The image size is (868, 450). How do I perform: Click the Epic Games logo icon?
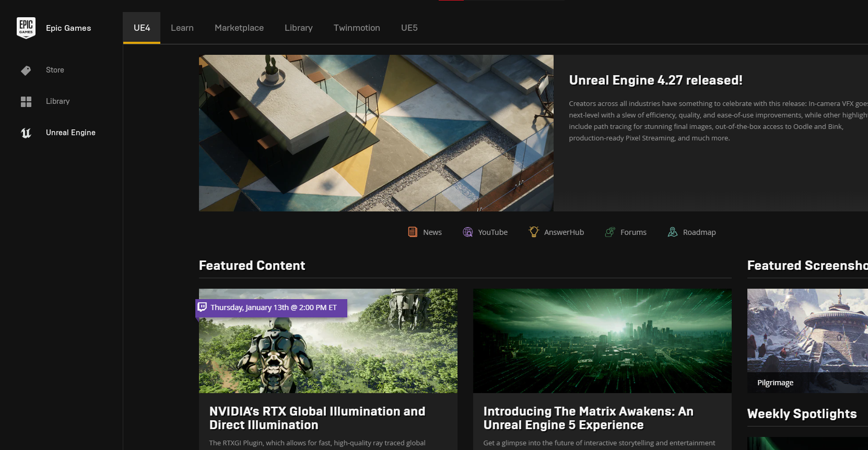coord(26,28)
